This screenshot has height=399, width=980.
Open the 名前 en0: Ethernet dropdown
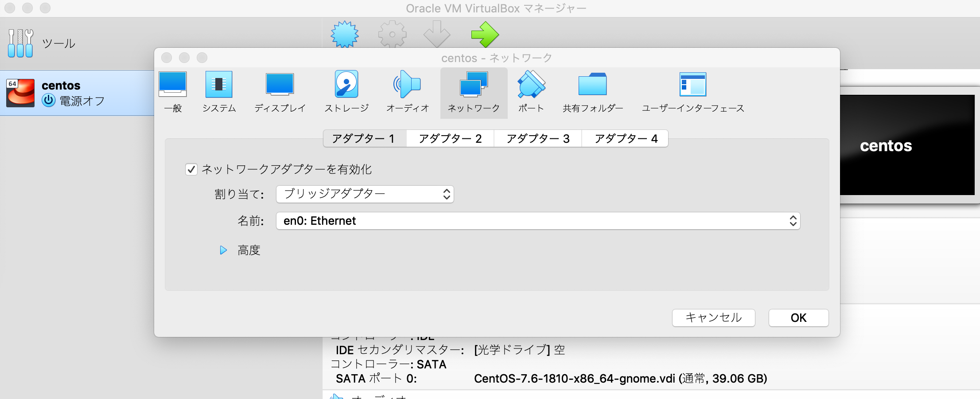pos(538,221)
